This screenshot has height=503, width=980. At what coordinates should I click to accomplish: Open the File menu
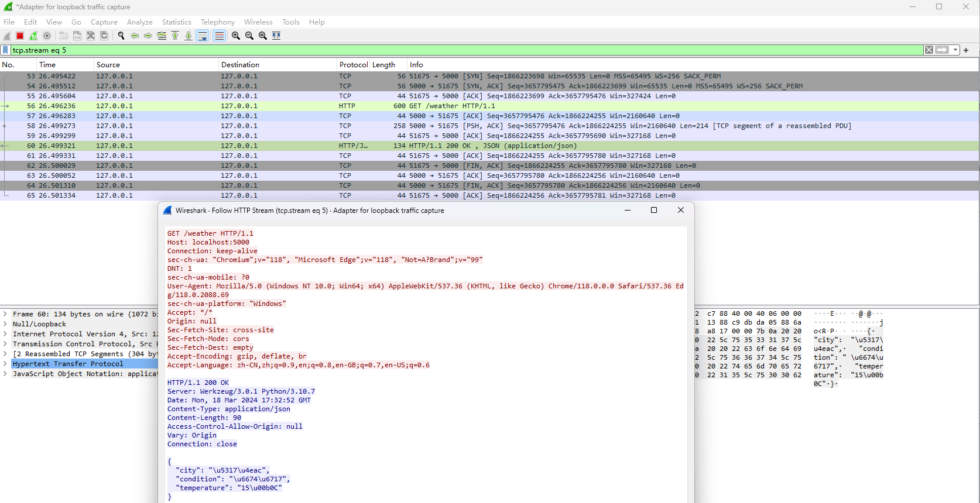click(9, 22)
